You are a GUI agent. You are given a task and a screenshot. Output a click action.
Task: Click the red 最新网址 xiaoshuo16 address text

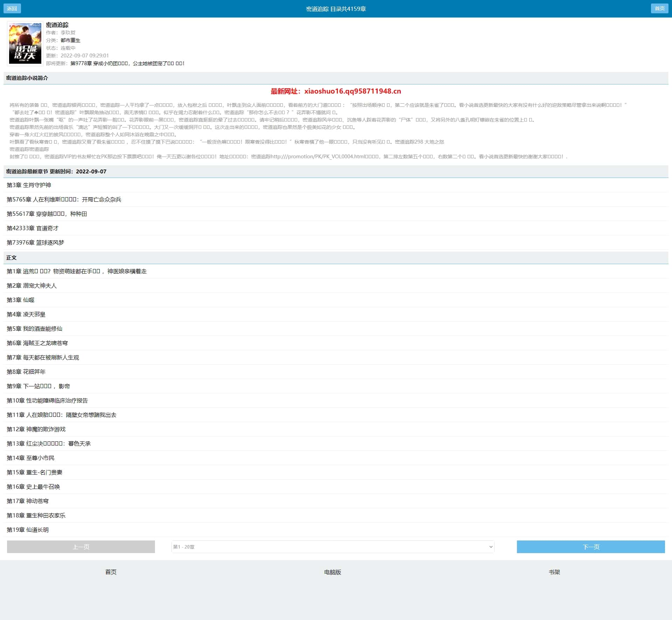[x=336, y=91]
